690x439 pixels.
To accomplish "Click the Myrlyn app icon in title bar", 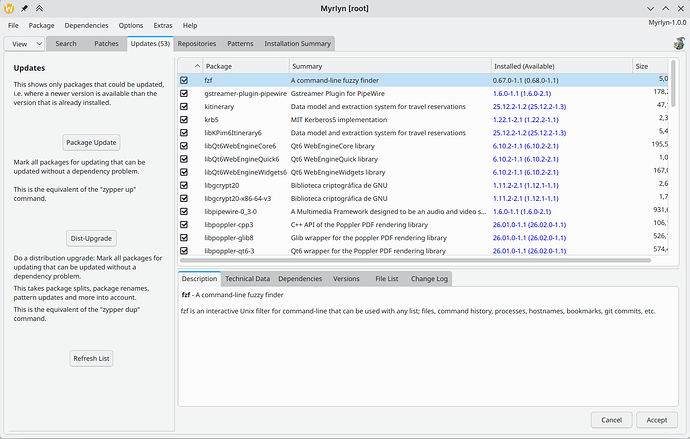I will [x=10, y=8].
